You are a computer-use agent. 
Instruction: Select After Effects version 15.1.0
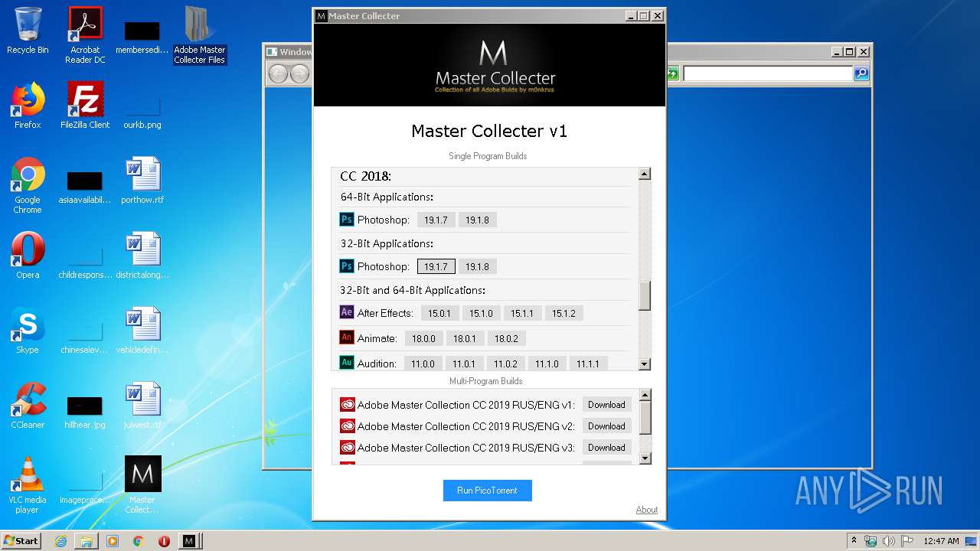pos(481,313)
